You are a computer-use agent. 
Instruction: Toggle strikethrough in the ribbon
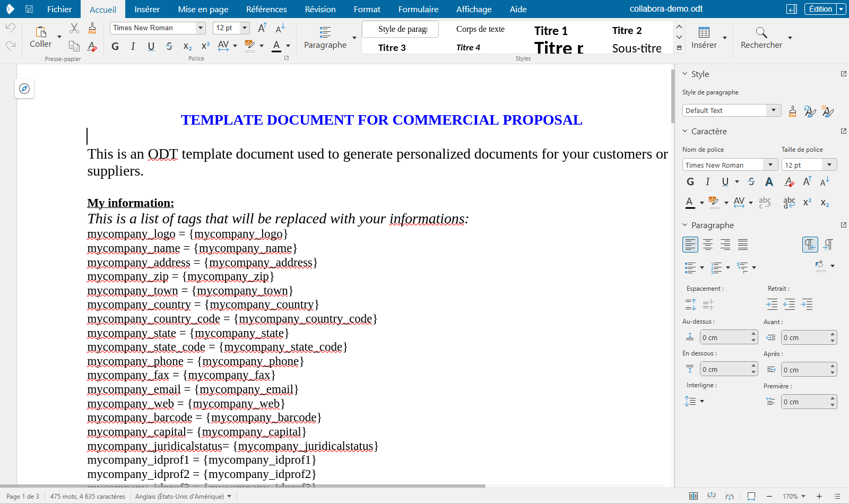[x=169, y=46]
